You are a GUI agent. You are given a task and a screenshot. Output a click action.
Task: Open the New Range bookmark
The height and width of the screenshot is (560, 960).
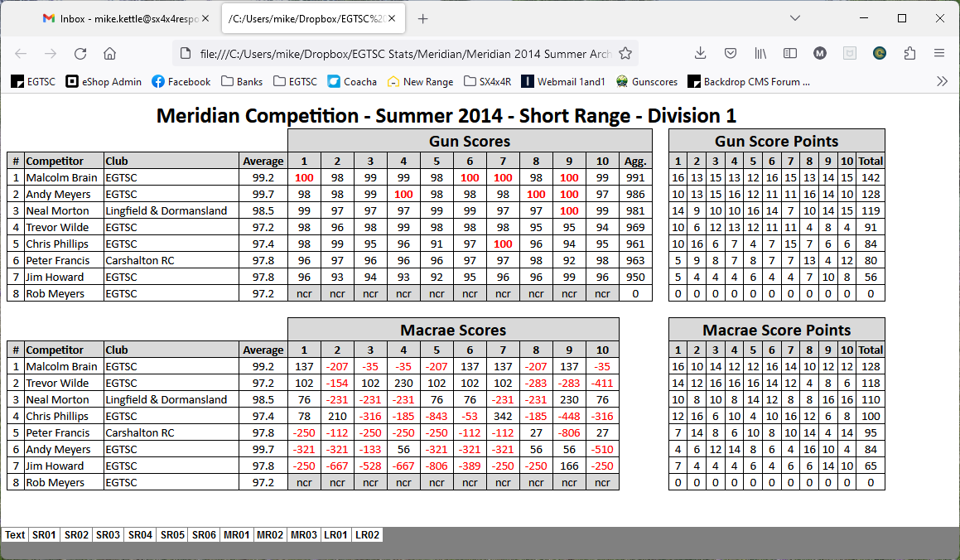pyautogui.click(x=421, y=81)
